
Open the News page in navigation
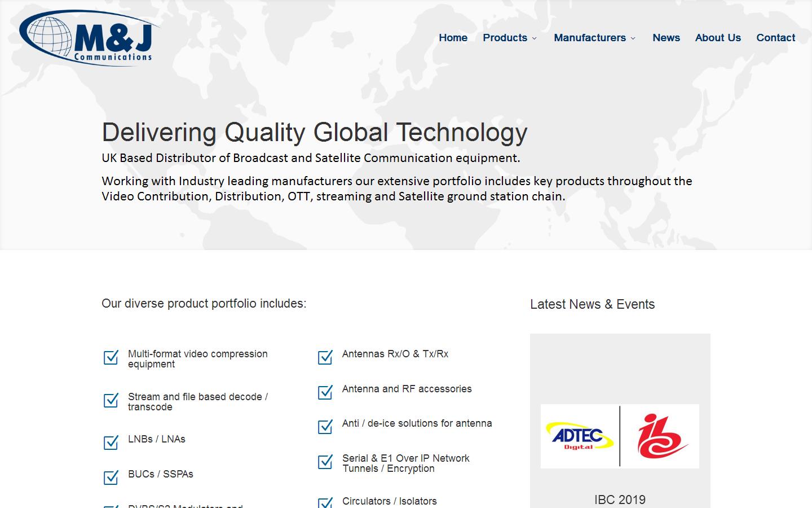click(x=666, y=38)
